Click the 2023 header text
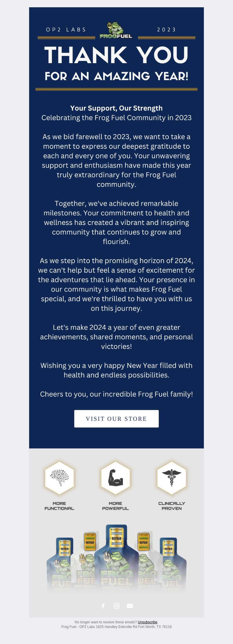The image size is (233, 644). [167, 30]
